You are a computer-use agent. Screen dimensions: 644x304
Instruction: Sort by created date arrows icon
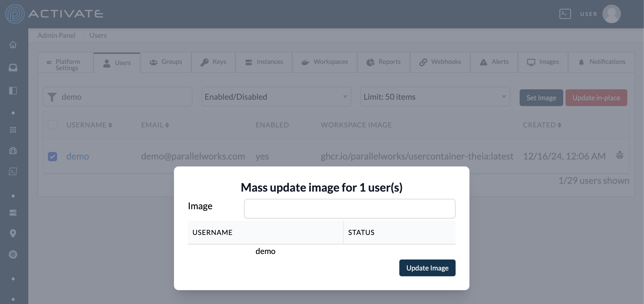click(559, 125)
